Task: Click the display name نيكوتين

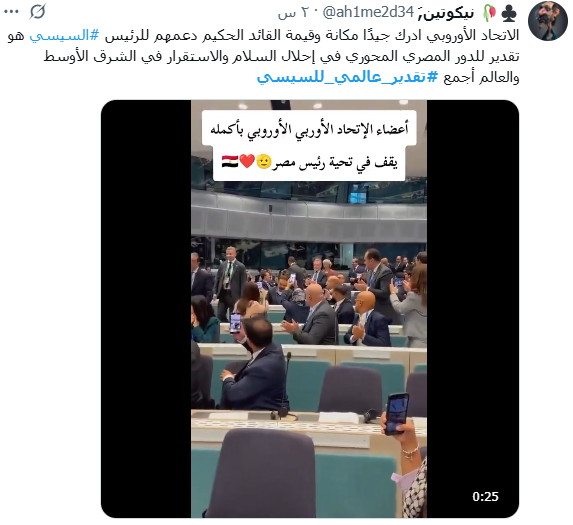Action: pos(447,13)
